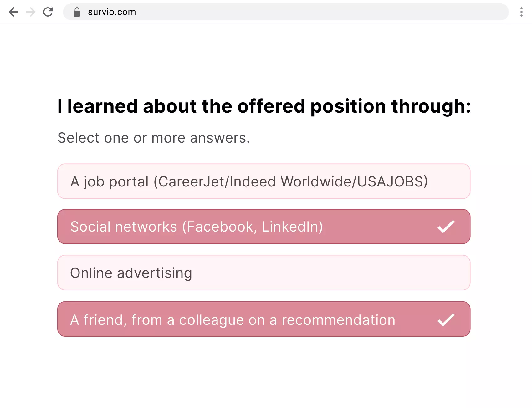Click the survio.com address bar
The image size is (532, 408).
click(111, 12)
